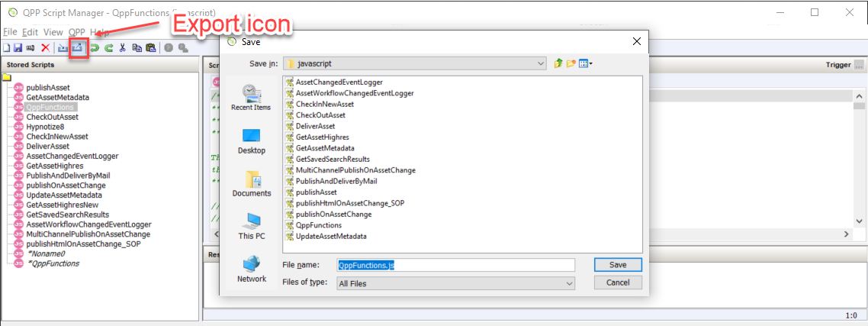Click the Cancel button in dialog
Image resolution: width=868 pixels, height=326 pixels.
[x=618, y=282]
